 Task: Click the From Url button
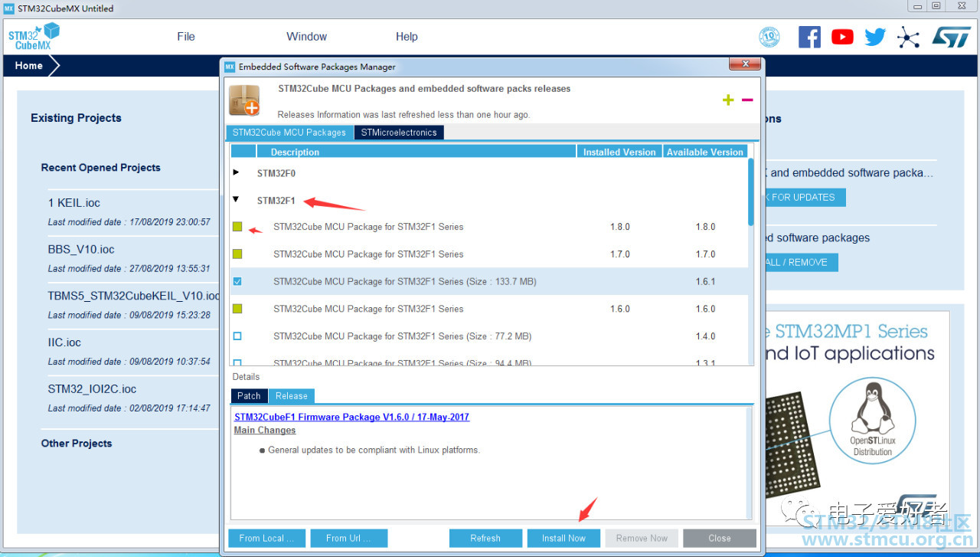348,538
